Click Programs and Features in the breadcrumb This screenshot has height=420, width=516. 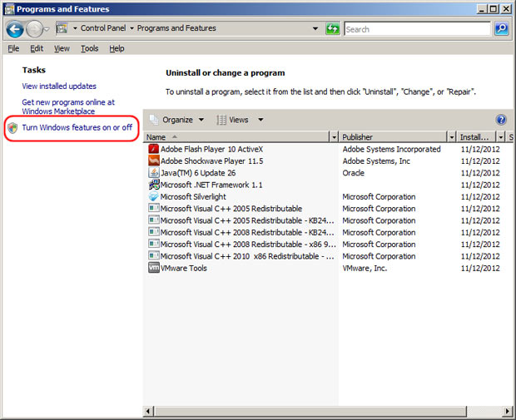(176, 28)
